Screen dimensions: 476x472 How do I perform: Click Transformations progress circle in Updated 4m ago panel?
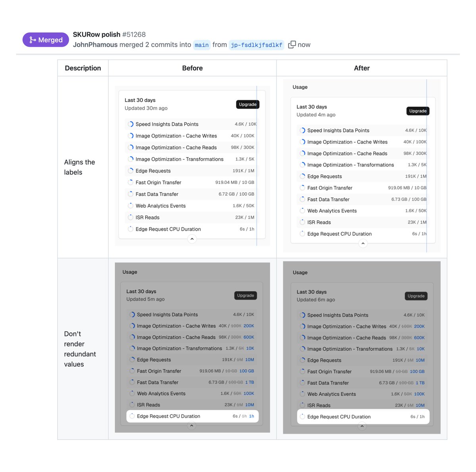pos(302,165)
